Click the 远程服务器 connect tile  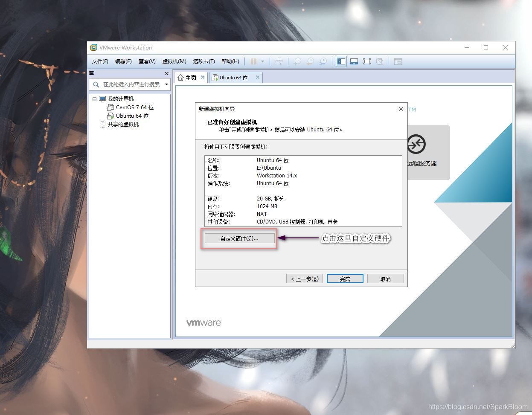click(428, 152)
